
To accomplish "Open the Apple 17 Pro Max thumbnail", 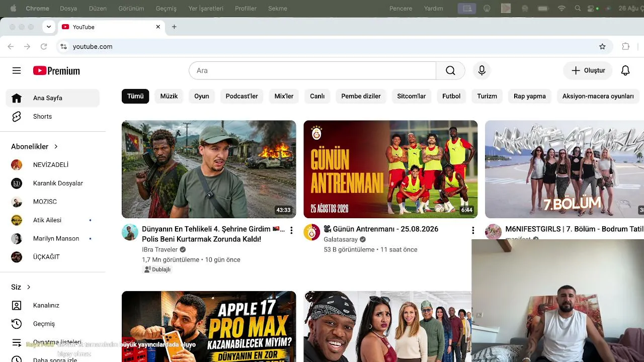I will pyautogui.click(x=209, y=326).
